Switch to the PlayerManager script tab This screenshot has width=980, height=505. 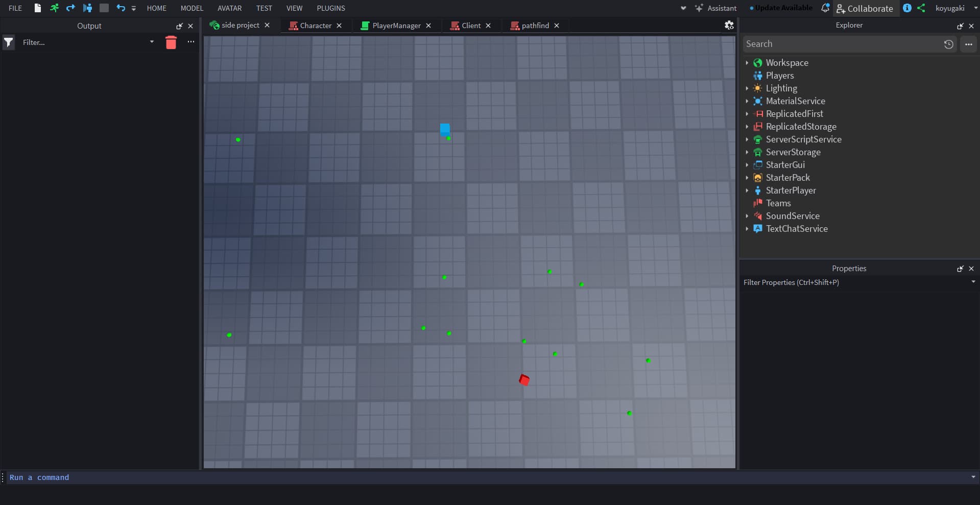pos(396,25)
